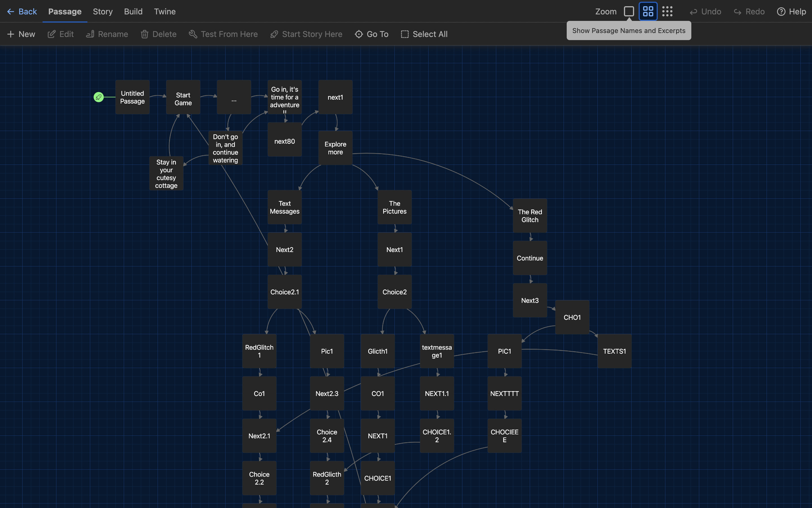812x508 pixels.
Task: Select the Choice2.1 passage
Action: click(284, 292)
